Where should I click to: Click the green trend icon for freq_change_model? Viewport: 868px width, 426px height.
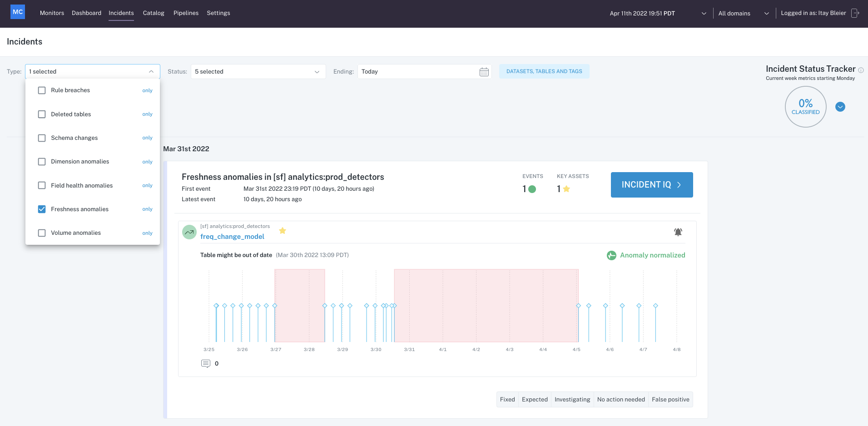(x=189, y=232)
